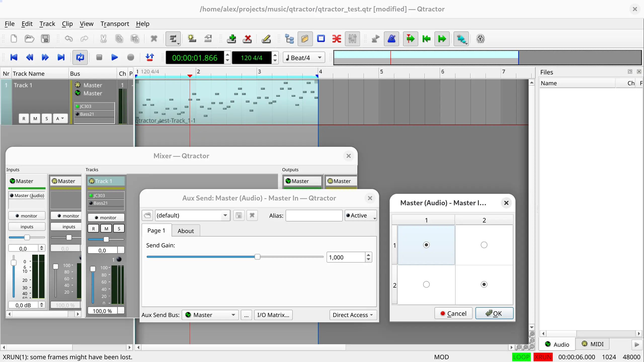The image size is (644, 362).
Task: Click the Alias input field
Action: click(314, 215)
